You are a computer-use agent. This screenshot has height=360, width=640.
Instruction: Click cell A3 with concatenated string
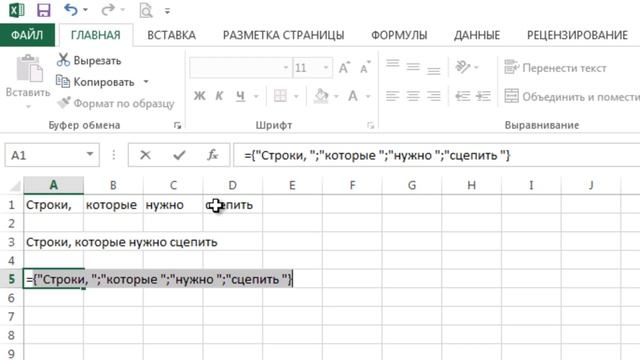(53, 242)
